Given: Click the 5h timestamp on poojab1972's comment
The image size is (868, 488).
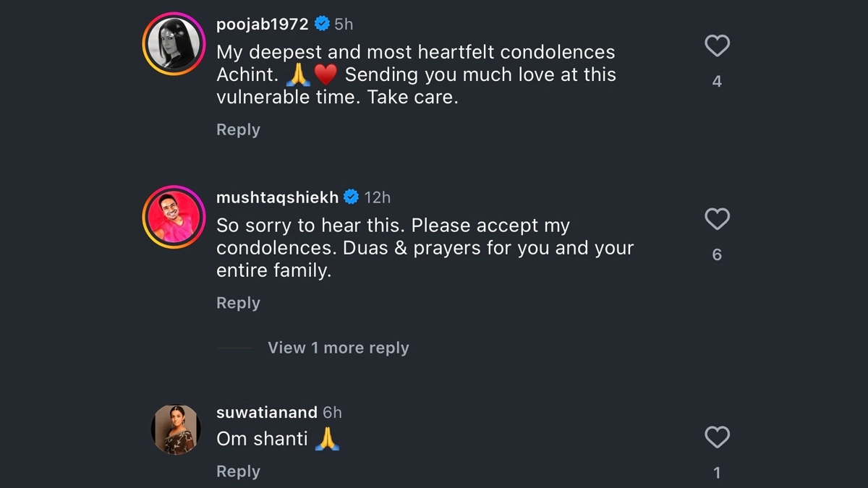Looking at the screenshot, I should coord(344,24).
